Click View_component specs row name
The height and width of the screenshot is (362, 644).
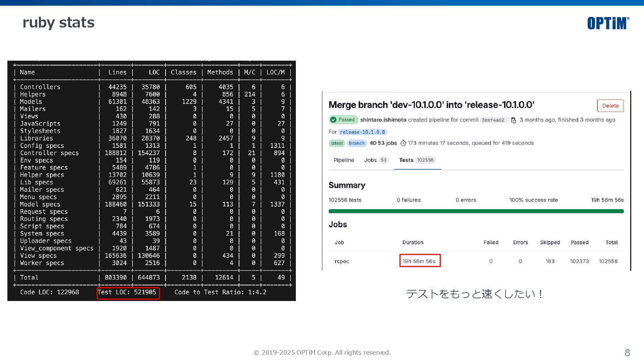pos(57,248)
